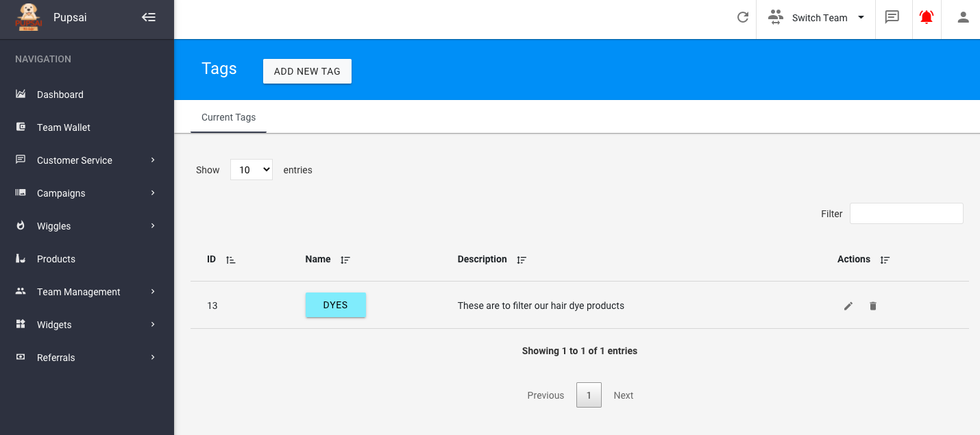Open the show entries count dropdown
This screenshot has width=980, height=435.
tap(252, 170)
